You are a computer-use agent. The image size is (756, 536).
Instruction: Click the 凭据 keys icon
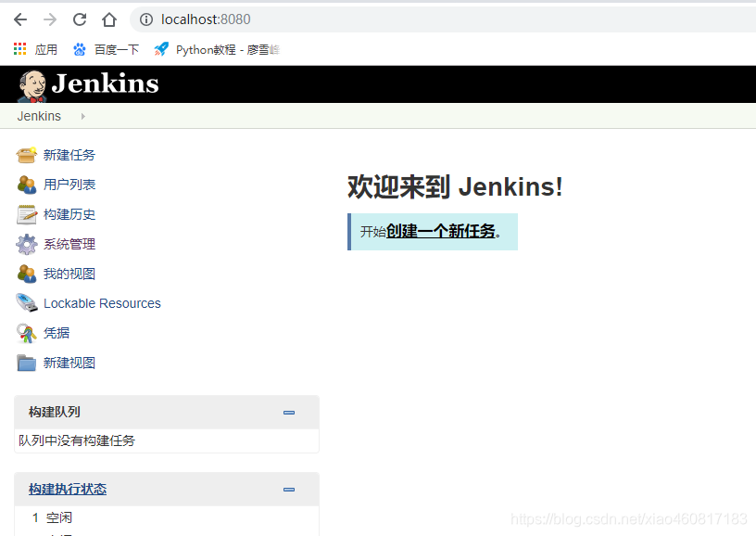[27, 333]
